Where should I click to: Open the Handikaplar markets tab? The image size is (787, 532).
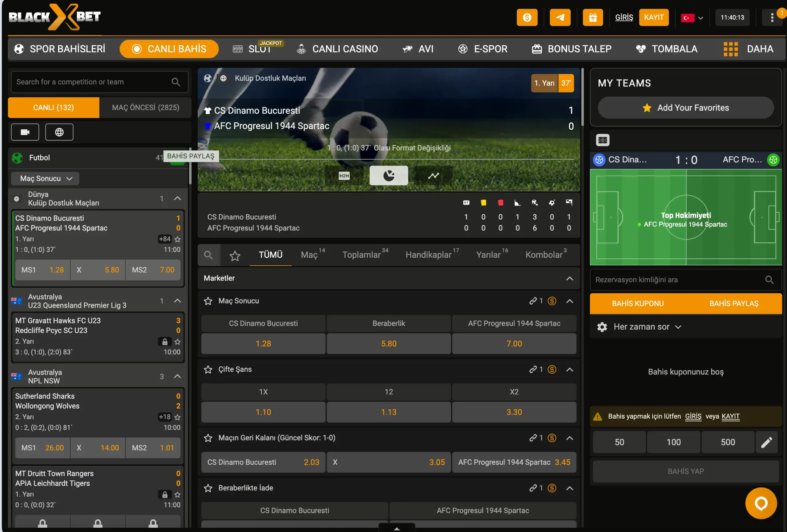point(432,255)
